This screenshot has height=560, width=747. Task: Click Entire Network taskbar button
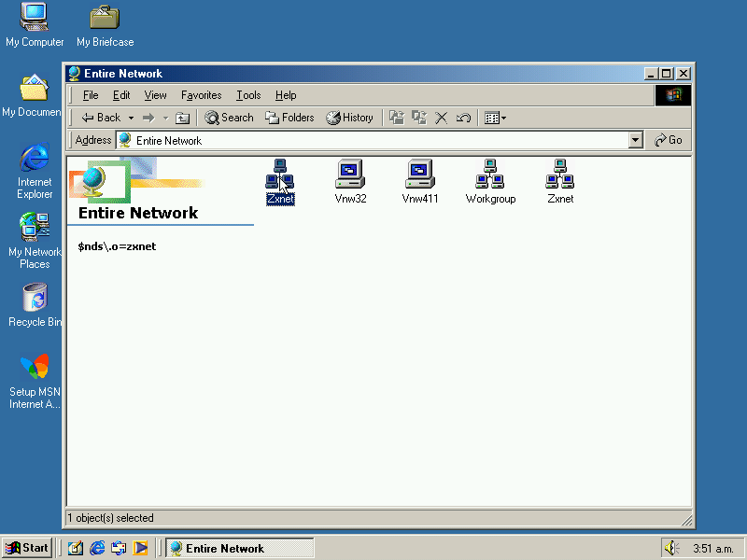point(240,548)
